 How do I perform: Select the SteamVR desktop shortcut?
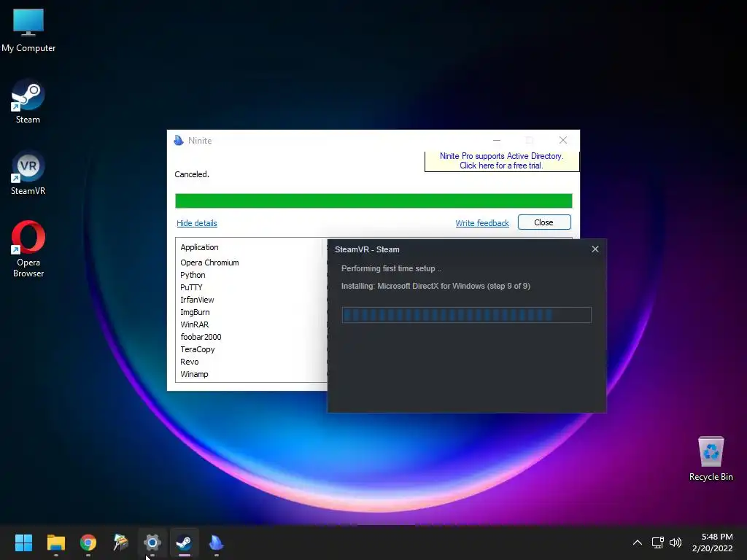pyautogui.click(x=28, y=173)
